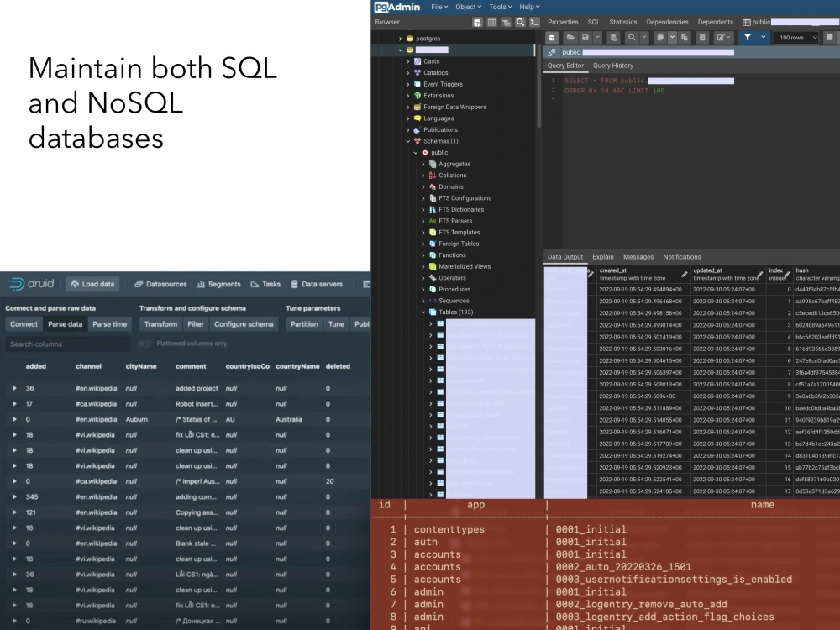Expand the Sequences tree node
This screenshot has width=840, height=630.
(x=423, y=301)
